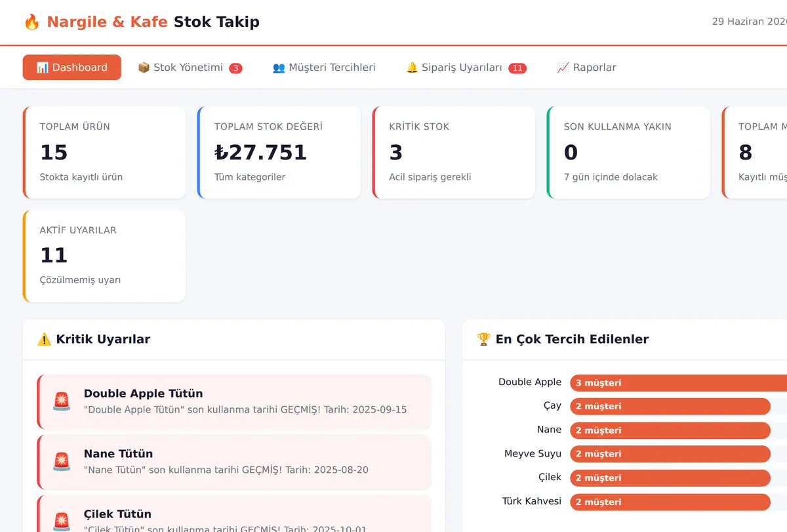Open the Raporlar tab

(x=586, y=68)
